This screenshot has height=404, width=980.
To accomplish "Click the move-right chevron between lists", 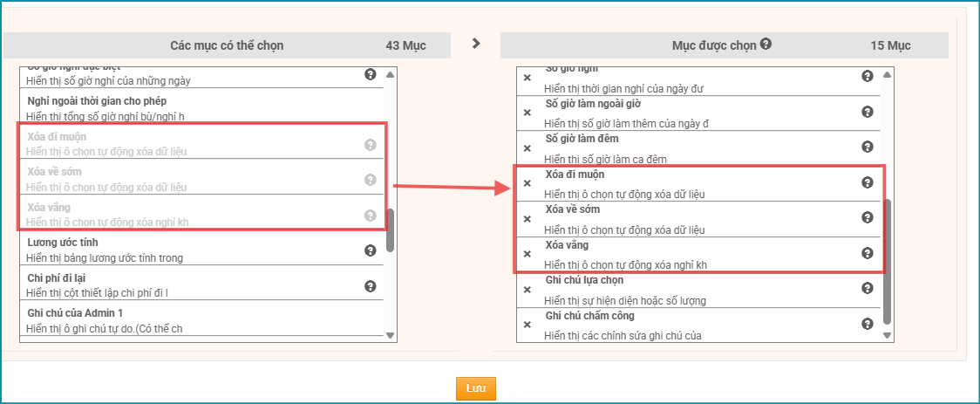I will click(x=475, y=43).
